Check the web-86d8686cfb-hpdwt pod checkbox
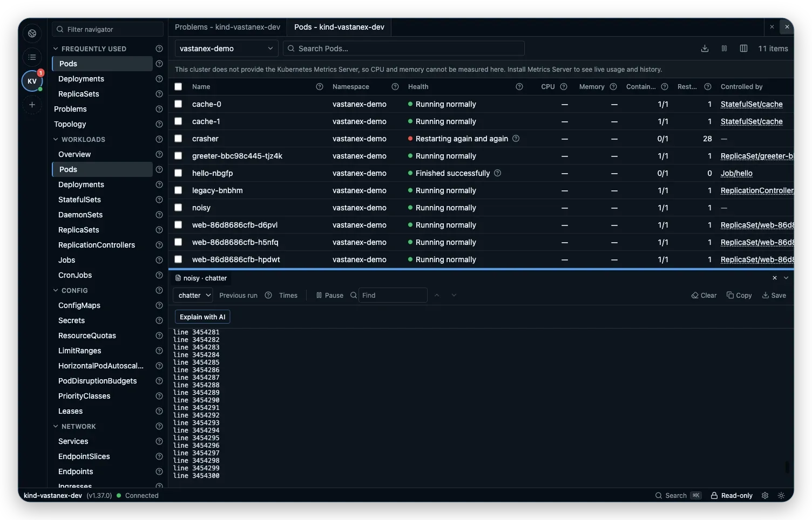The height and width of the screenshot is (520, 812). (178, 259)
